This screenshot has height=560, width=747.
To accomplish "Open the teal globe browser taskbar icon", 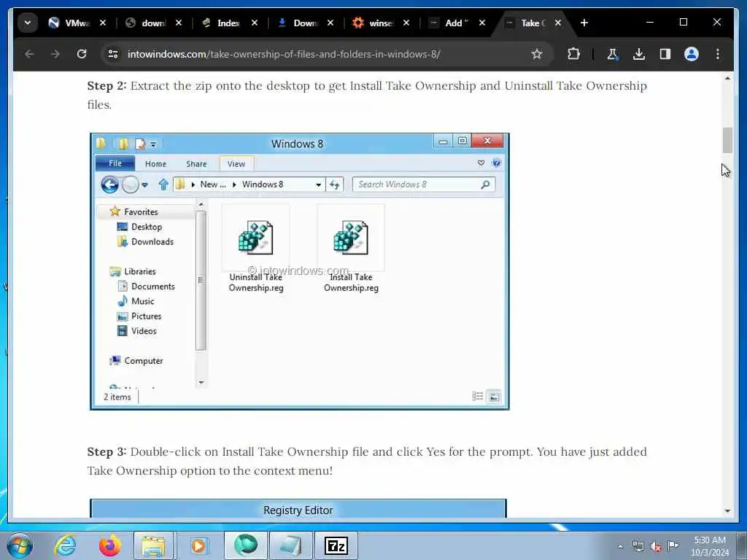I will coord(246,545).
